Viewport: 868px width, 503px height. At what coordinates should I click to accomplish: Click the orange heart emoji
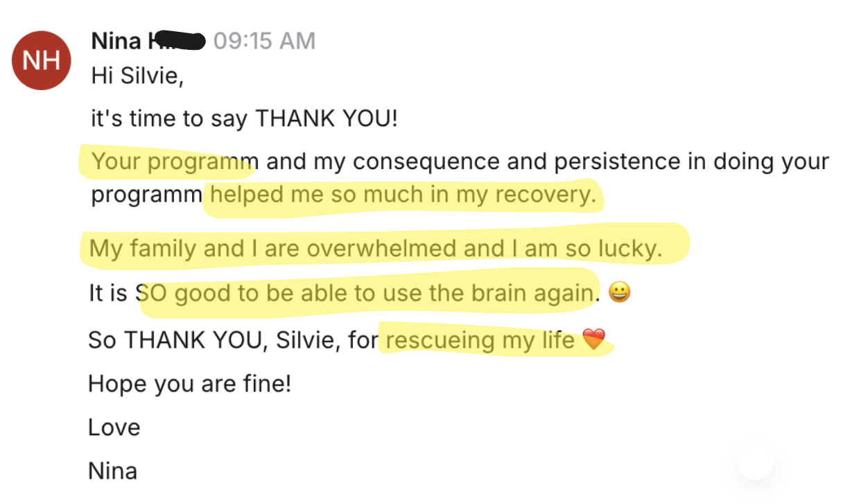click(x=593, y=340)
